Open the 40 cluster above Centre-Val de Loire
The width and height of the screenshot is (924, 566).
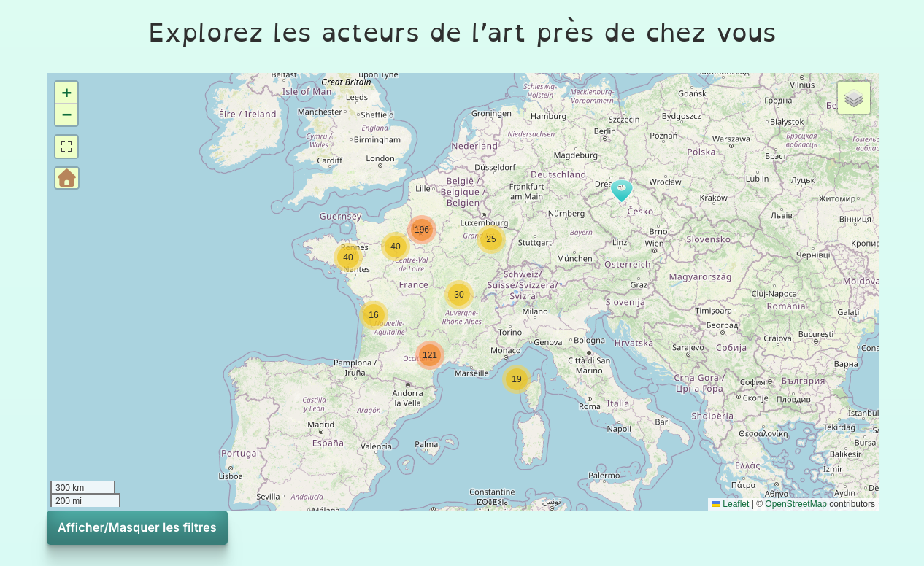point(396,247)
